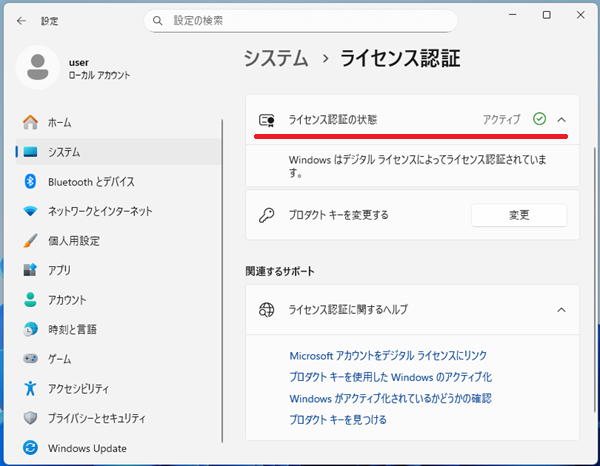Open the アプリ icon in the sidebar
This screenshot has width=600, height=466.
30,270
